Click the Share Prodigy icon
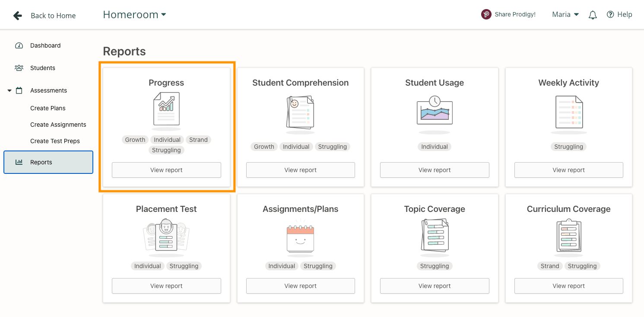 tap(486, 14)
